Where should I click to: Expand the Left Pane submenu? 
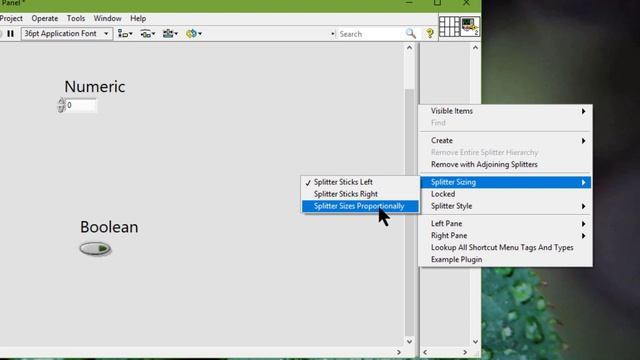[506, 224]
